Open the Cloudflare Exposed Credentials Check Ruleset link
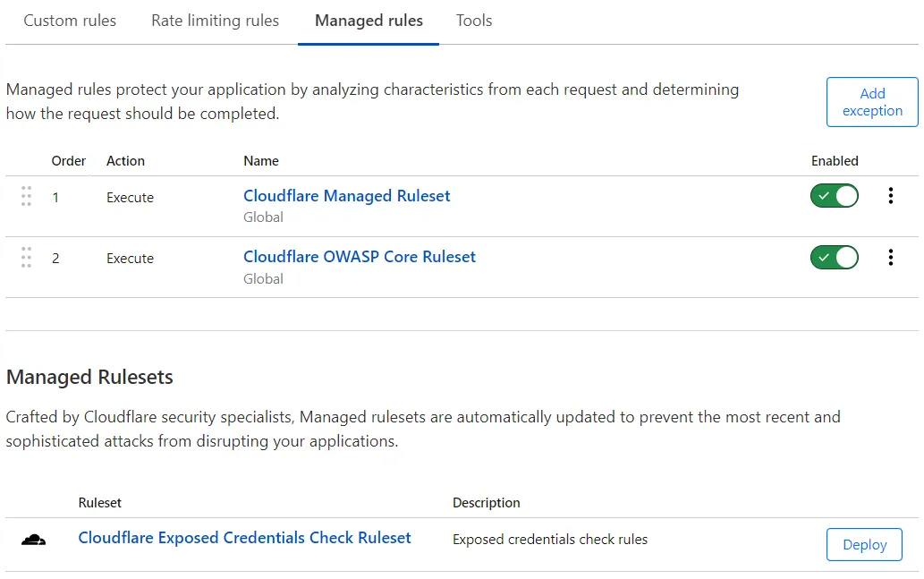This screenshot has width=924, height=579. click(x=244, y=537)
